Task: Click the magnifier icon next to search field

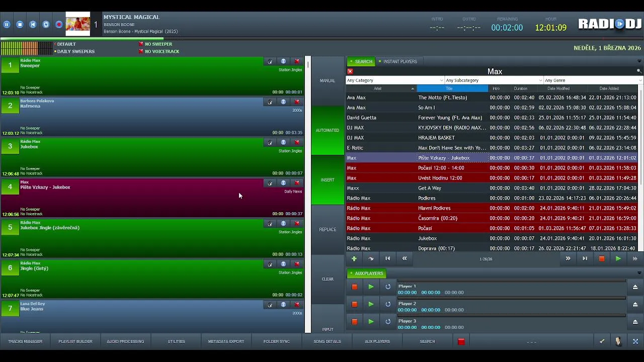Action: coord(639,71)
